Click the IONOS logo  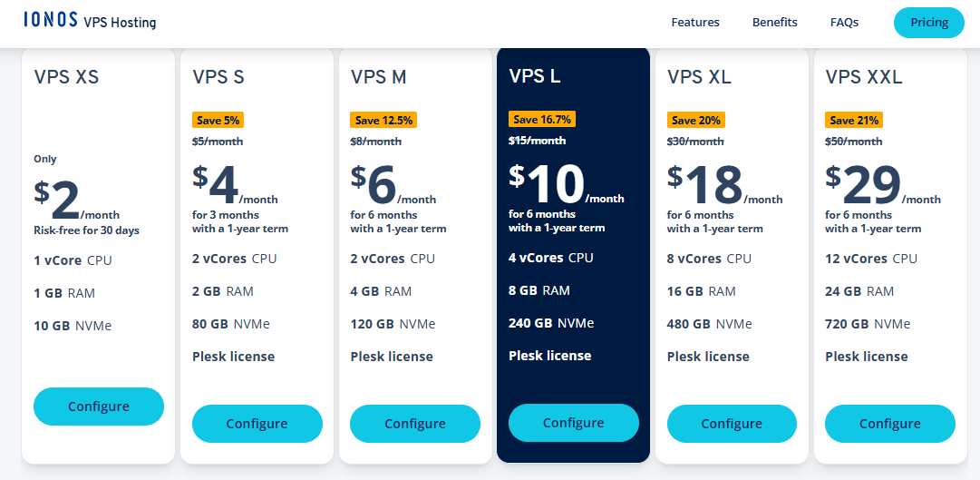52,20
